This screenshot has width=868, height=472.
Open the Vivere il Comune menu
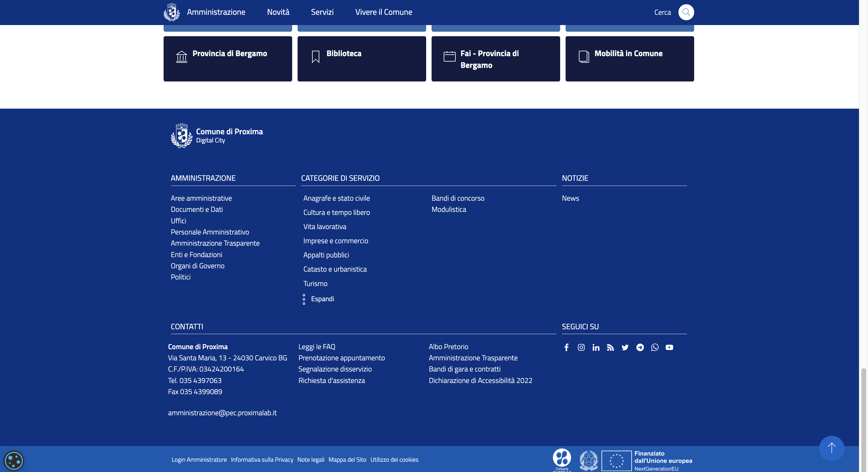384,12
